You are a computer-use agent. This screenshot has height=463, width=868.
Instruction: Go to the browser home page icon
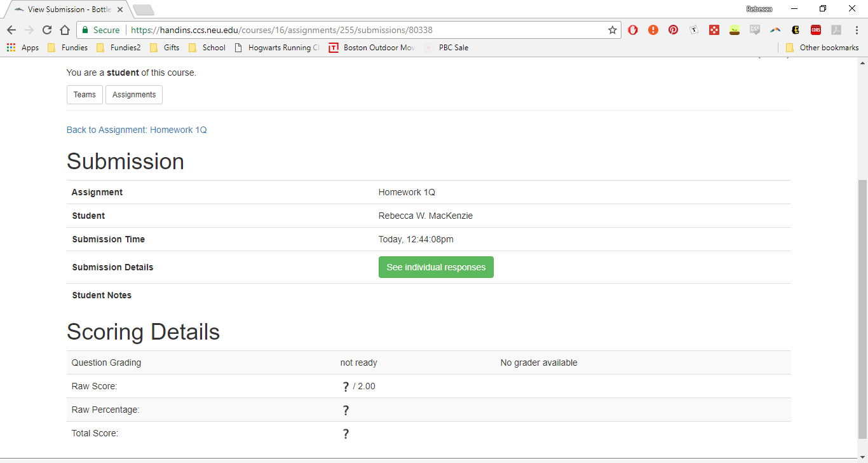click(65, 30)
